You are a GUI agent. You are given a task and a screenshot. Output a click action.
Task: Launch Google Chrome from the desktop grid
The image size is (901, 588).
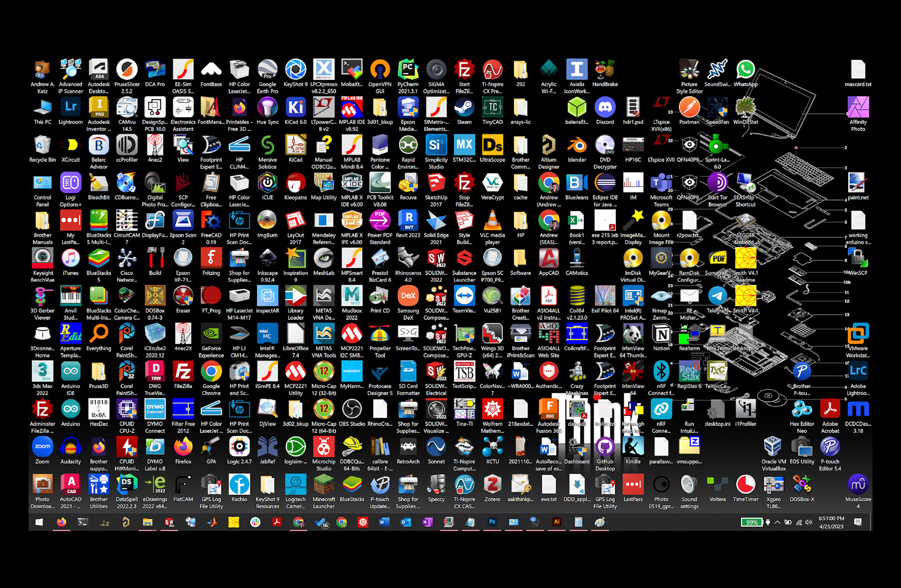click(x=211, y=378)
